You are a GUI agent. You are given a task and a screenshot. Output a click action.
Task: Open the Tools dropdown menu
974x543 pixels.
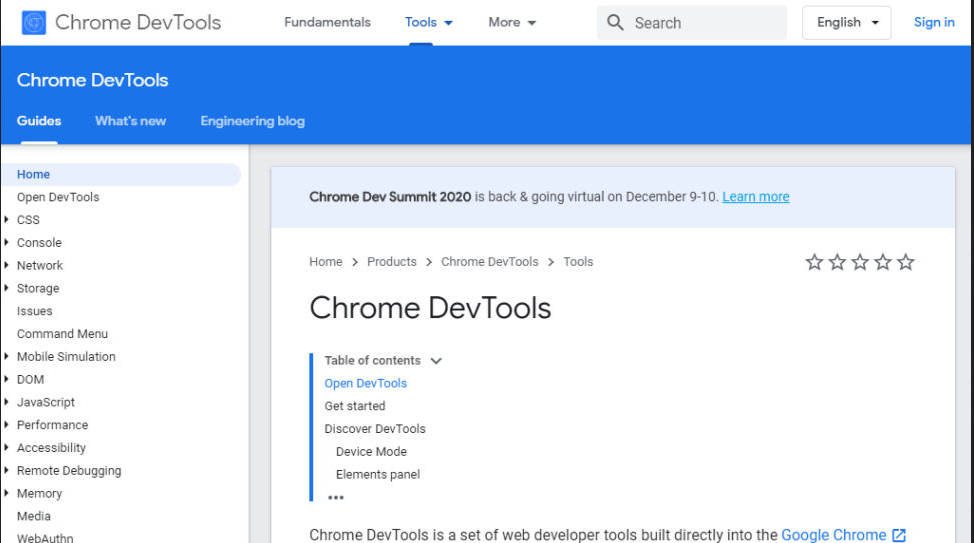click(x=429, y=22)
